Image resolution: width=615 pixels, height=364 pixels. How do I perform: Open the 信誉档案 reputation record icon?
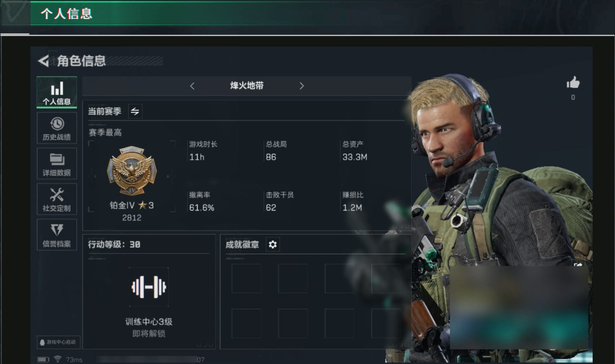[x=57, y=235]
